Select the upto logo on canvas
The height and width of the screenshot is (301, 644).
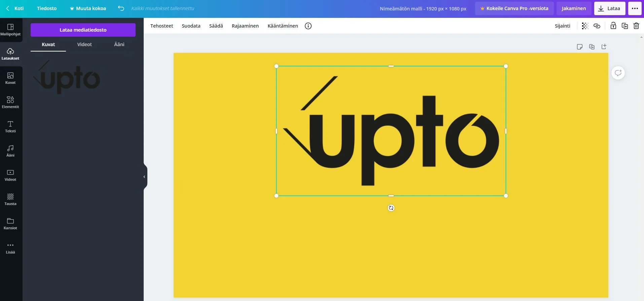(x=391, y=131)
